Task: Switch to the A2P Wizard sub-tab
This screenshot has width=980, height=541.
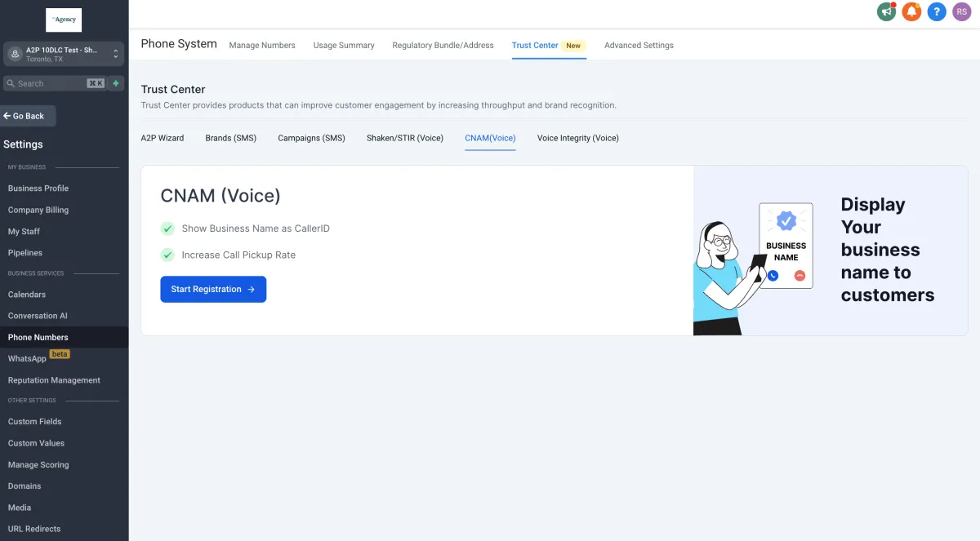Action: pos(163,138)
